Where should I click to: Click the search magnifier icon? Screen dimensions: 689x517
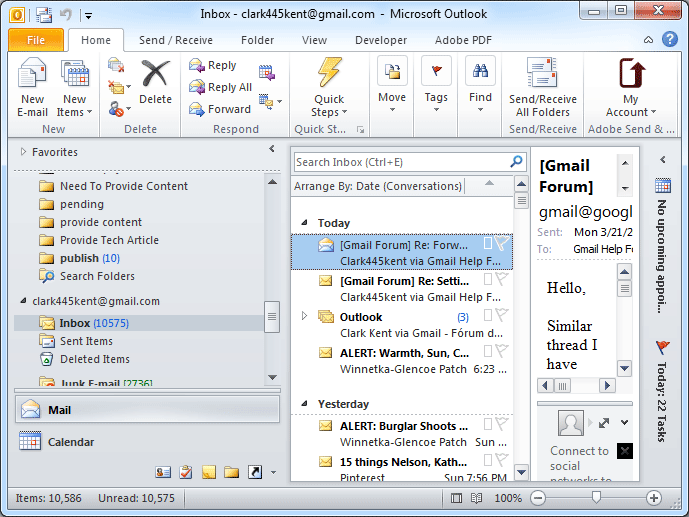pyautogui.click(x=516, y=161)
